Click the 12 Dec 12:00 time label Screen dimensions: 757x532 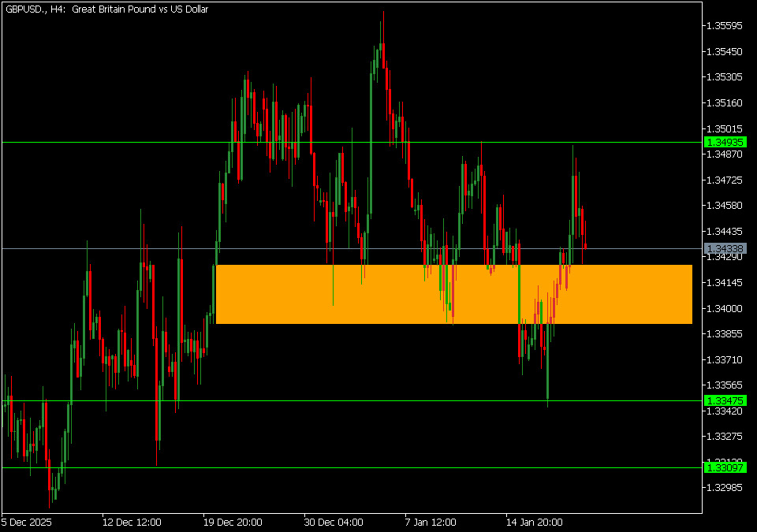coord(132,522)
